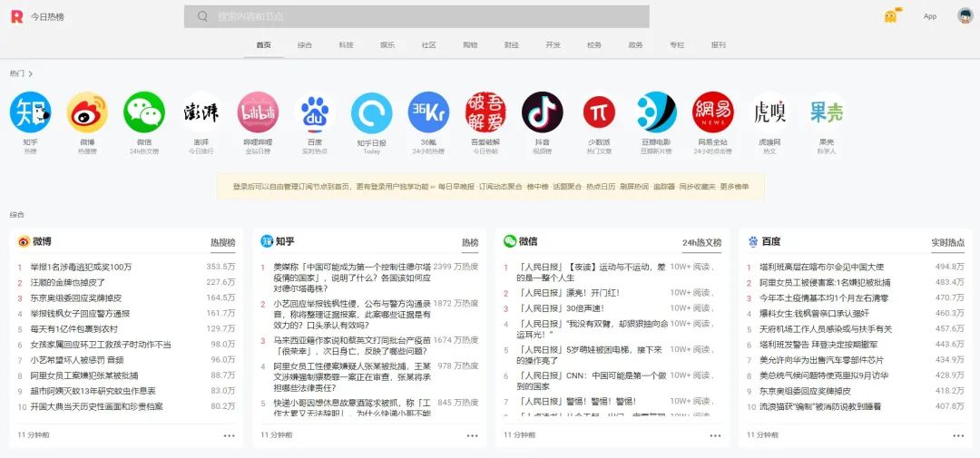Open the 知乎 hot list icon
980x458 pixels.
[30, 112]
